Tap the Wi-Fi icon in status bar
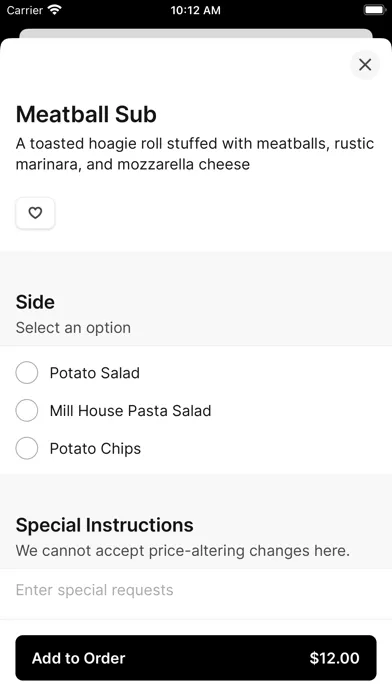Screen dimensions: 392x696 (x=55, y=10)
